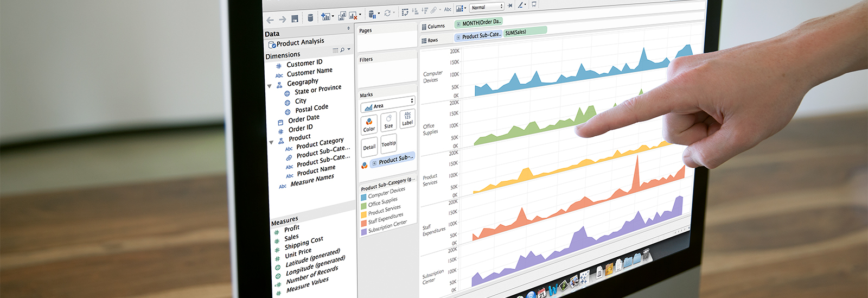Screen dimensions: 868x298
Task: Click the Staff Expenditures orange legend swatch
Action: point(364,223)
